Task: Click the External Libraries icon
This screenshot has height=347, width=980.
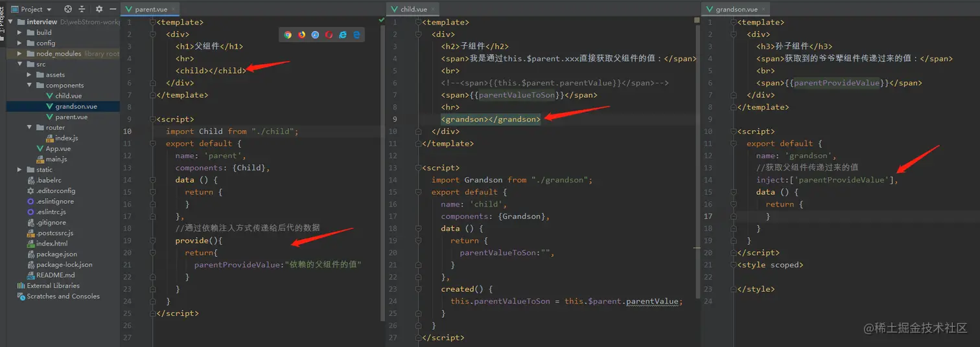Action: [x=21, y=285]
